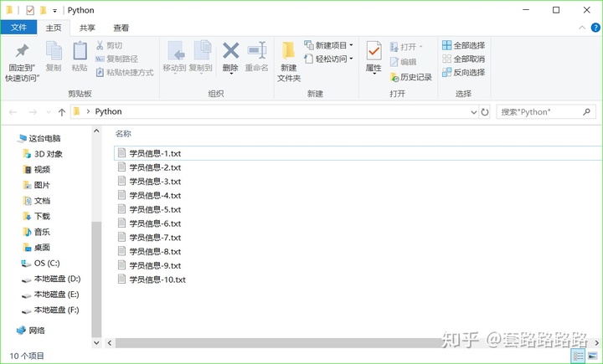603x364 pixels.
Task: Click the Rename (重命名) icon
Action: point(257,51)
